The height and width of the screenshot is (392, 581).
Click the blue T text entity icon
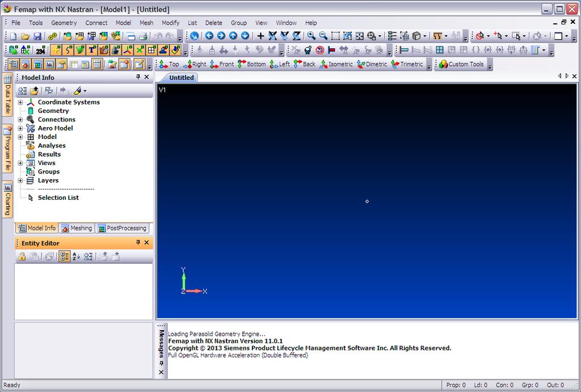[92, 50]
